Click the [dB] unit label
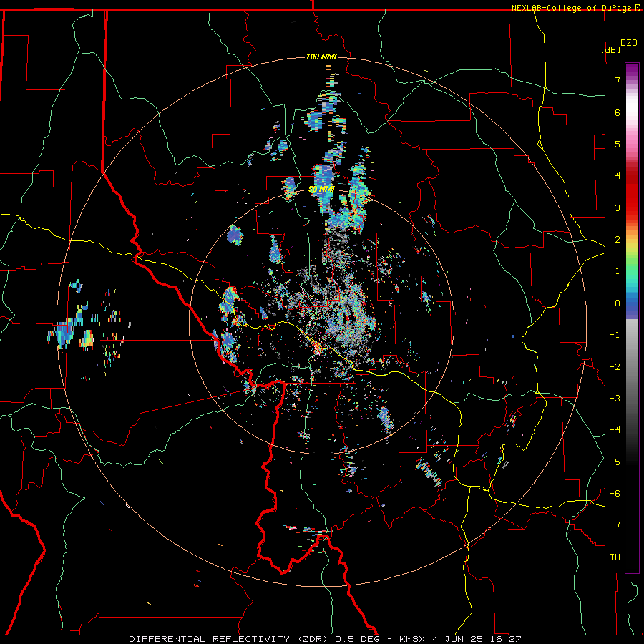 click(610, 49)
